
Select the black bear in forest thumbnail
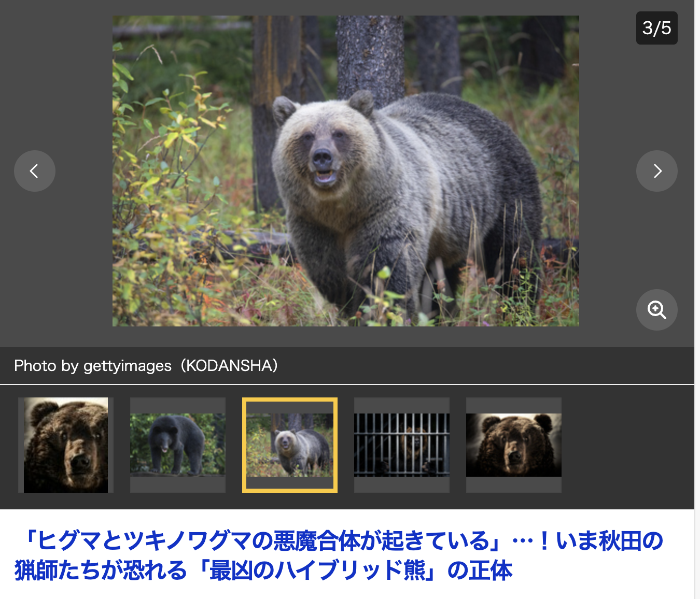pyautogui.click(x=178, y=445)
